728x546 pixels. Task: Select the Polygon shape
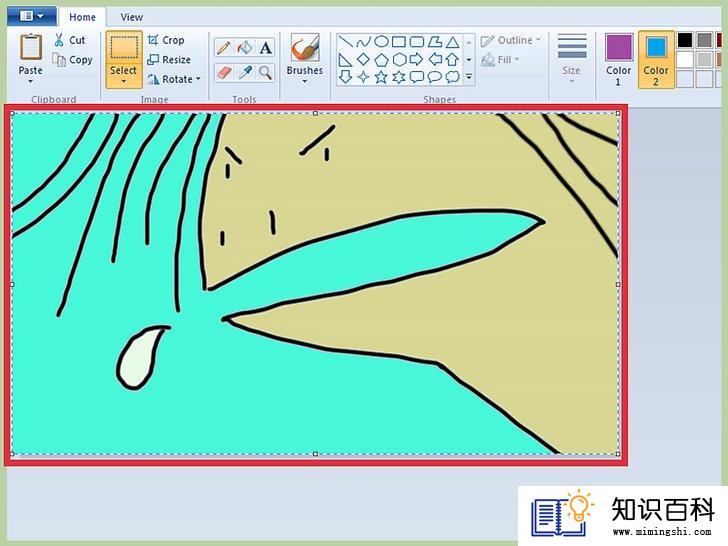tap(435, 42)
